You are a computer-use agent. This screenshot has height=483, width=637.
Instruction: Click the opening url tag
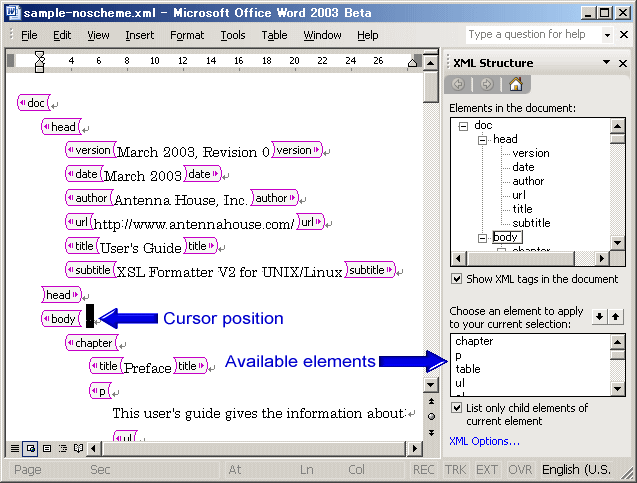(x=79, y=222)
